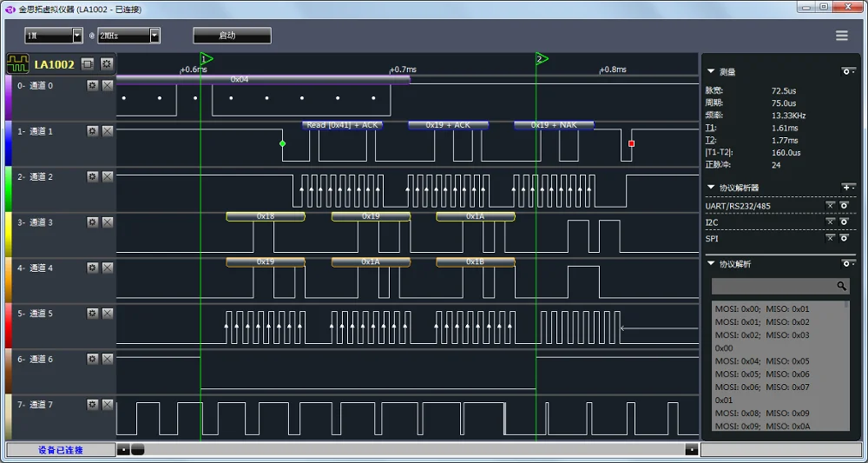Remove the SPI protocol analyzer
868x463 pixels.
pyautogui.click(x=831, y=238)
